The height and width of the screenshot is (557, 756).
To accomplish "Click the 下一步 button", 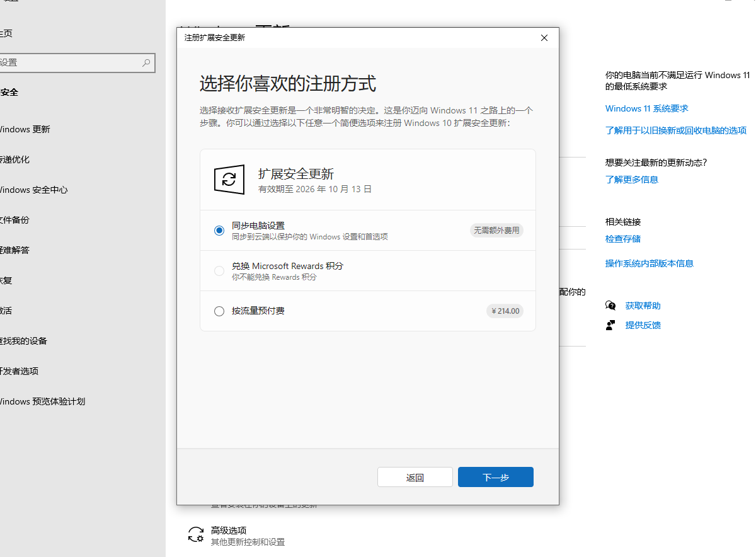I will click(496, 477).
